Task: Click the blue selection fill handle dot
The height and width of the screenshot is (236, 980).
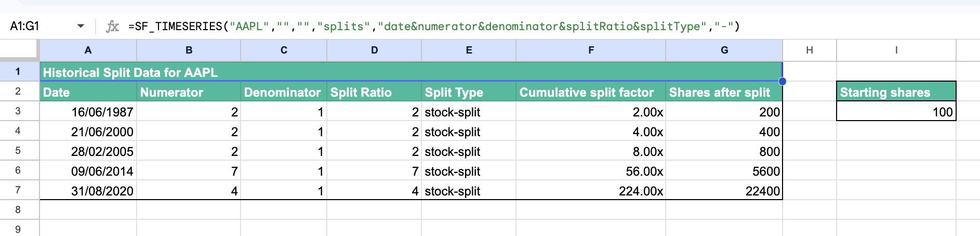Action: tap(783, 81)
